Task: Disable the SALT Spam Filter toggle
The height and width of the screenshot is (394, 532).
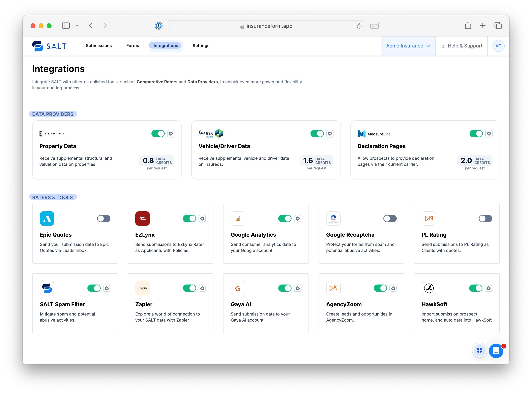Action: point(94,288)
